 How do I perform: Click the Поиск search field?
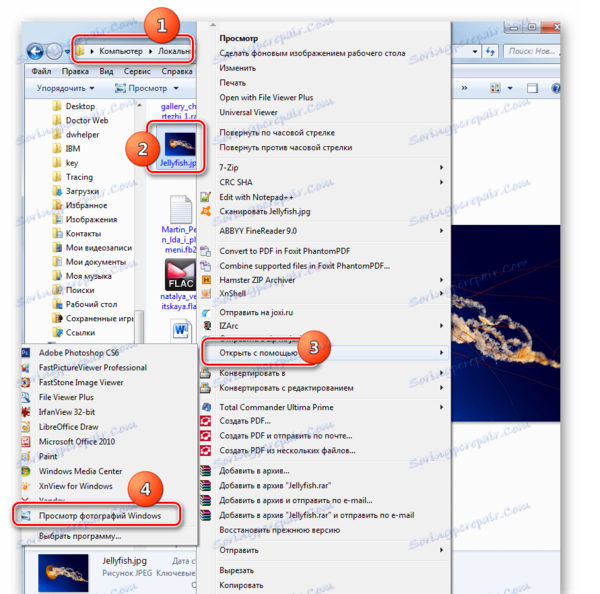pyautogui.click(x=533, y=51)
